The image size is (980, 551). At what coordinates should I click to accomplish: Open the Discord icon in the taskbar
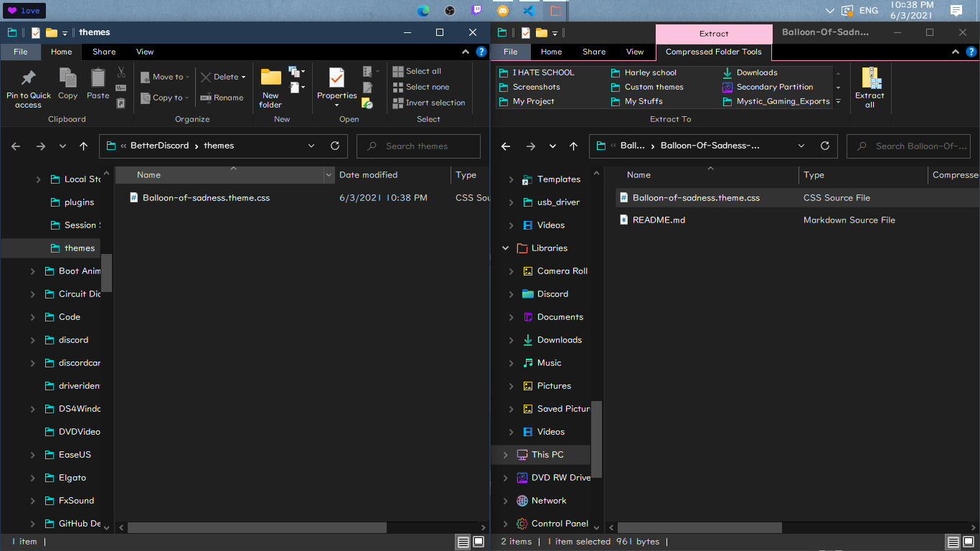click(502, 11)
